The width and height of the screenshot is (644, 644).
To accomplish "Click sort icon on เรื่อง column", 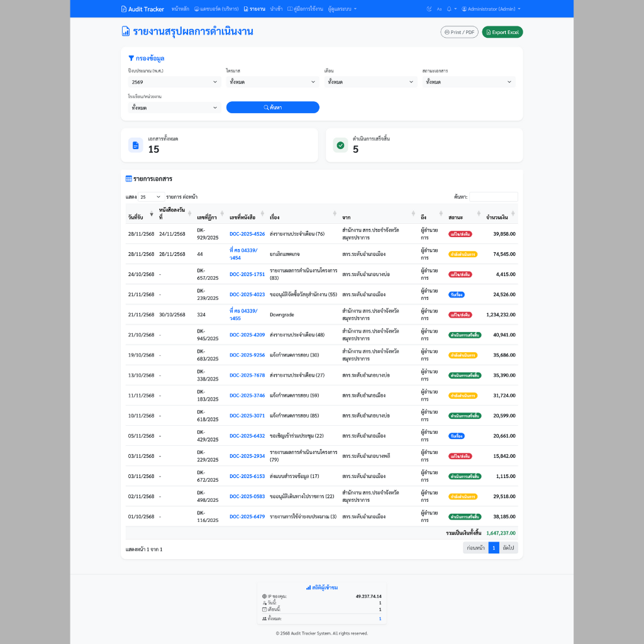I will 335,214.
